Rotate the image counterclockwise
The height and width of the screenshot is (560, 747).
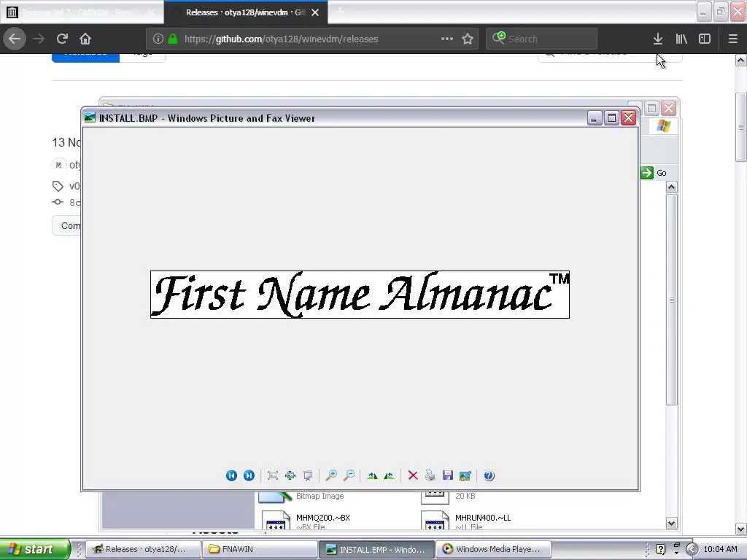click(x=390, y=475)
